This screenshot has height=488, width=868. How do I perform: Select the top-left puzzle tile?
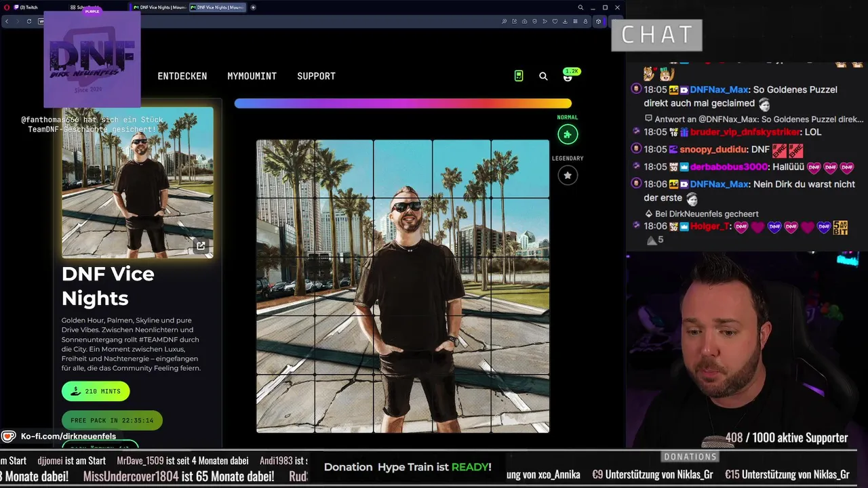tap(285, 169)
